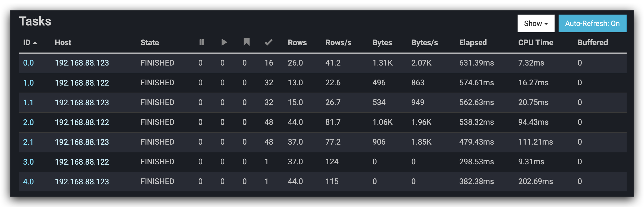Sort tasks by the State column
This screenshot has width=644, height=207.
(x=150, y=43)
